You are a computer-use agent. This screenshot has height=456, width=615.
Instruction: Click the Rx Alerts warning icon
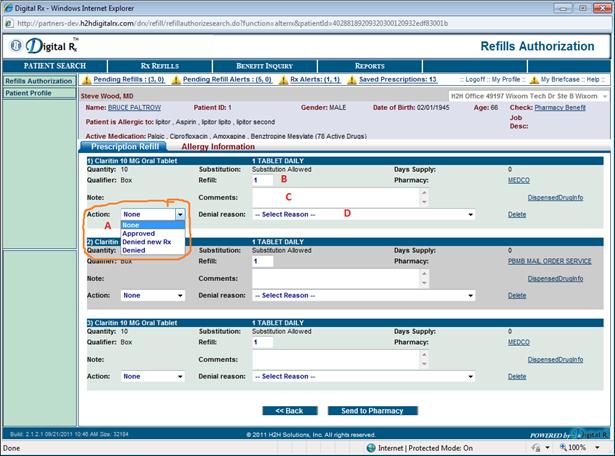(283, 79)
